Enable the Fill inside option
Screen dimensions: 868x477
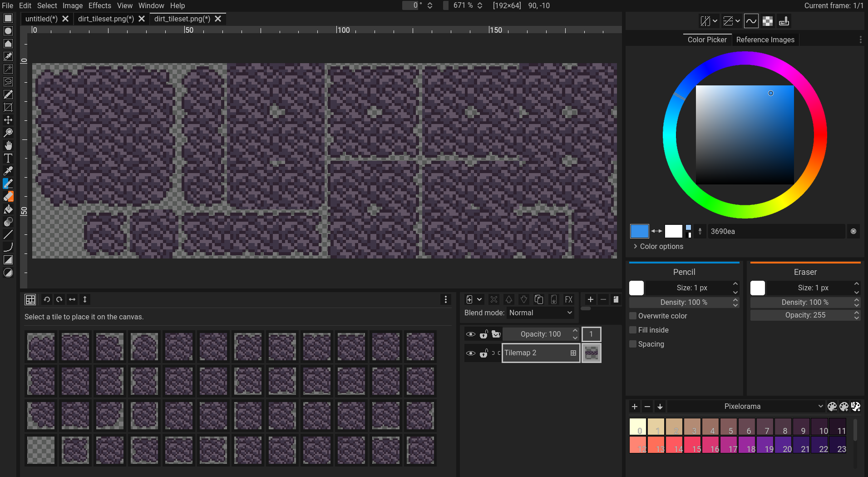pos(632,330)
